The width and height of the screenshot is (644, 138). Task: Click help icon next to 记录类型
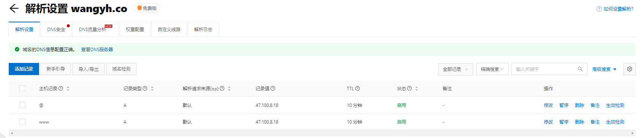coord(145,88)
